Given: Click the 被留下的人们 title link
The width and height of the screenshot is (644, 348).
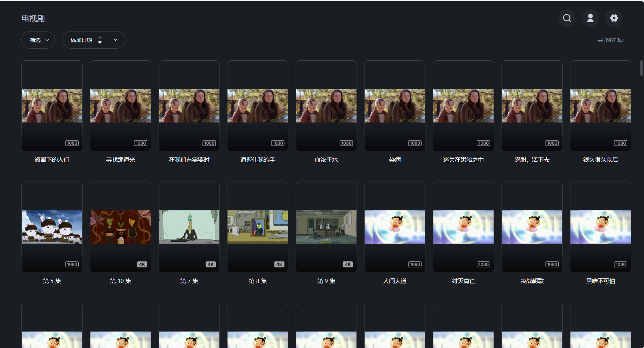Looking at the screenshot, I should tap(52, 160).
